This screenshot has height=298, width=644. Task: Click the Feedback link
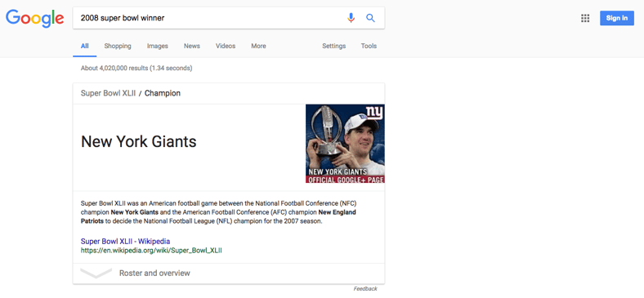tap(365, 288)
